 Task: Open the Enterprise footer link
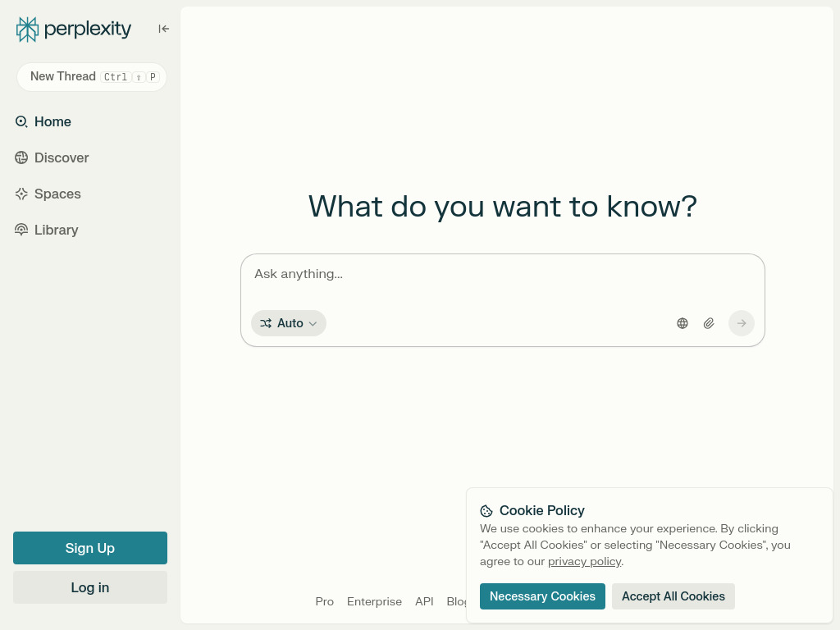(374, 601)
